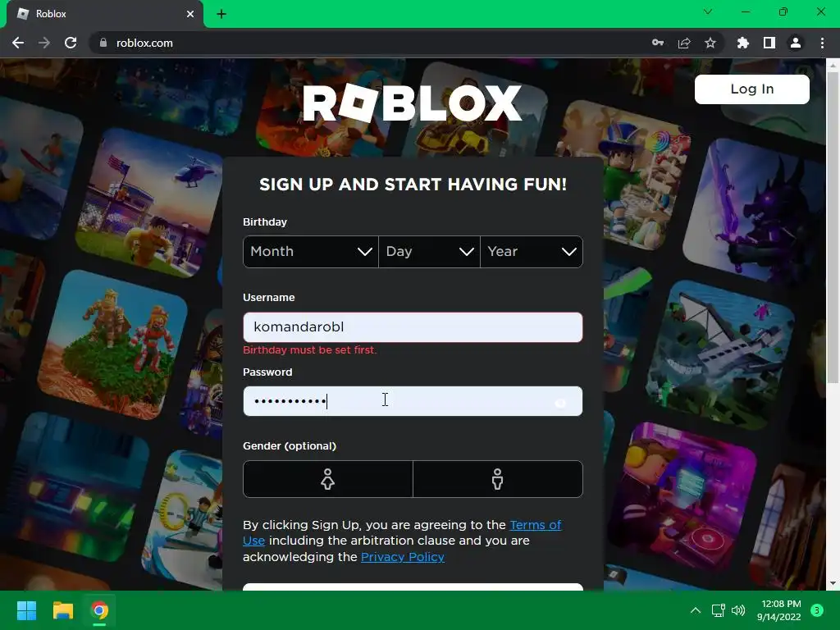The height and width of the screenshot is (630, 840).
Task: Click the 'Birthday must be set first.' message
Action: (309, 349)
